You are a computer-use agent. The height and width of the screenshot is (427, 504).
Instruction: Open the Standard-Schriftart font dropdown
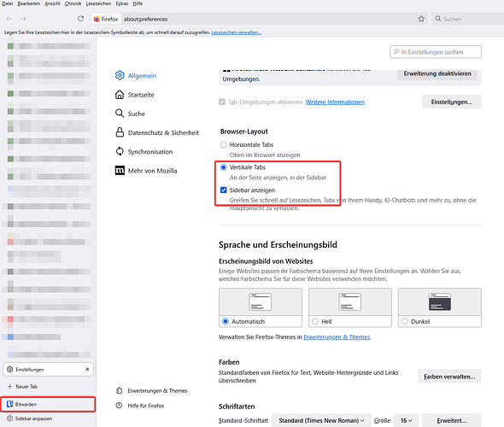pyautogui.click(x=321, y=420)
